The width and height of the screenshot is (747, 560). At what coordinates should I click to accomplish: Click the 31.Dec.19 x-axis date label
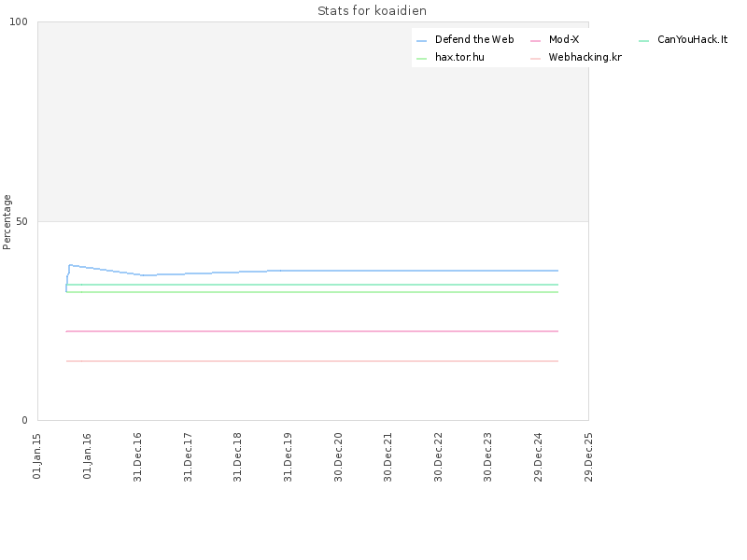coord(288,457)
